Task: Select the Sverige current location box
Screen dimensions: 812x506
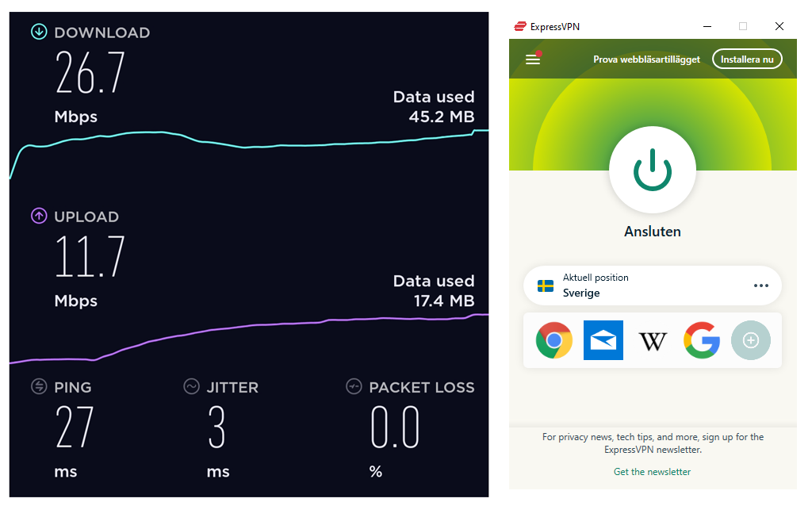Action: click(x=652, y=286)
